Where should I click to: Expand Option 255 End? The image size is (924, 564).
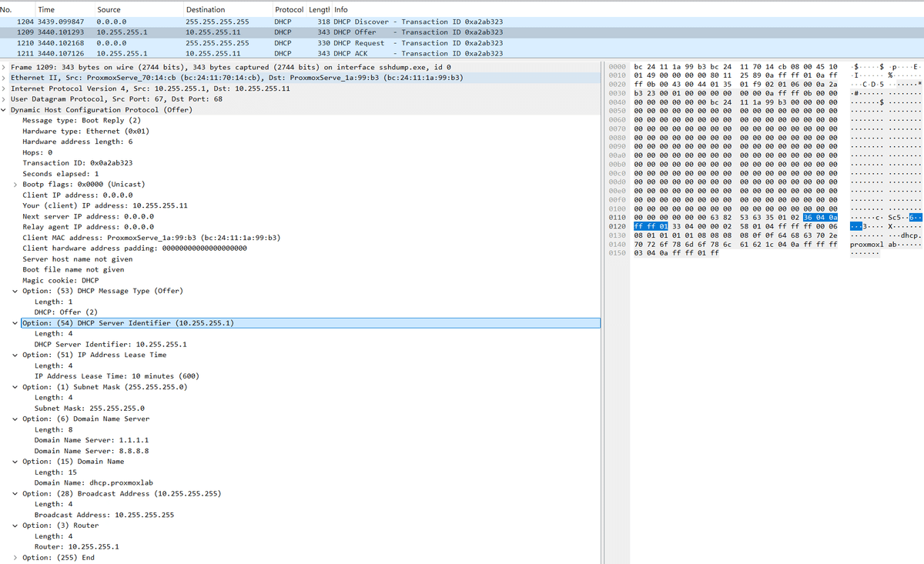coord(15,557)
